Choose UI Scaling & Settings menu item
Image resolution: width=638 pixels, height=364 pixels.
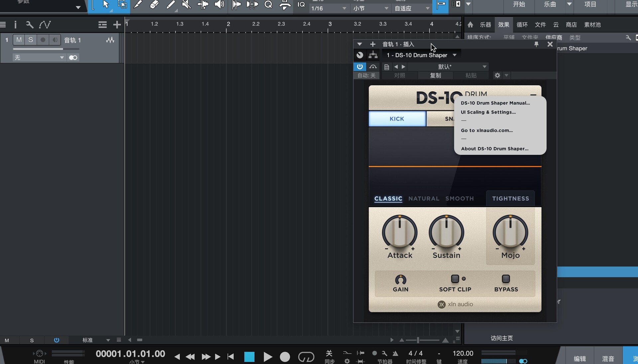pyautogui.click(x=488, y=112)
